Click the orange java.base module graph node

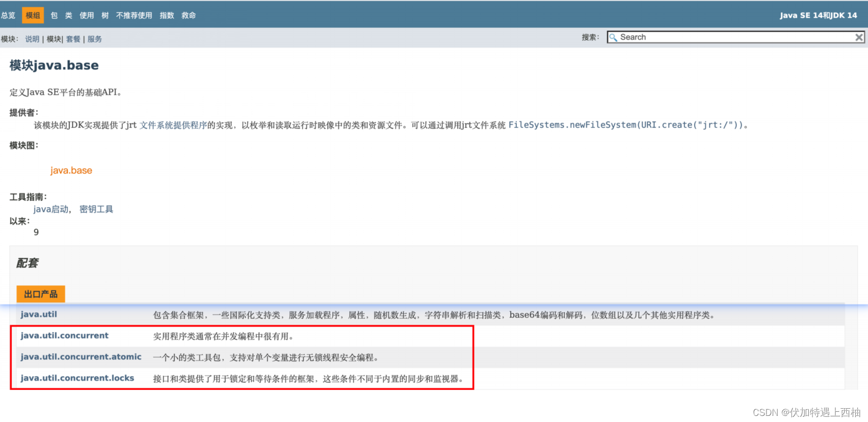tap(71, 170)
